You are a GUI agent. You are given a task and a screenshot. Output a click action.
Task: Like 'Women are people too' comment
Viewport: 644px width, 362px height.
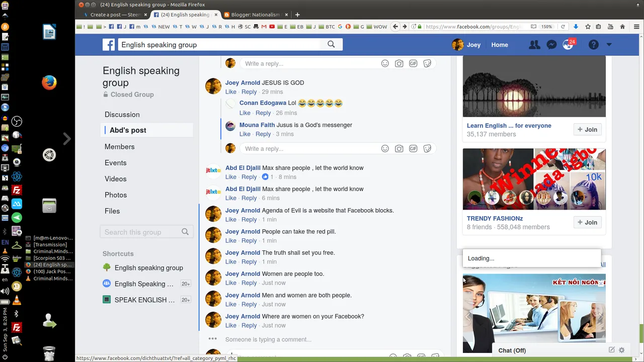click(231, 283)
